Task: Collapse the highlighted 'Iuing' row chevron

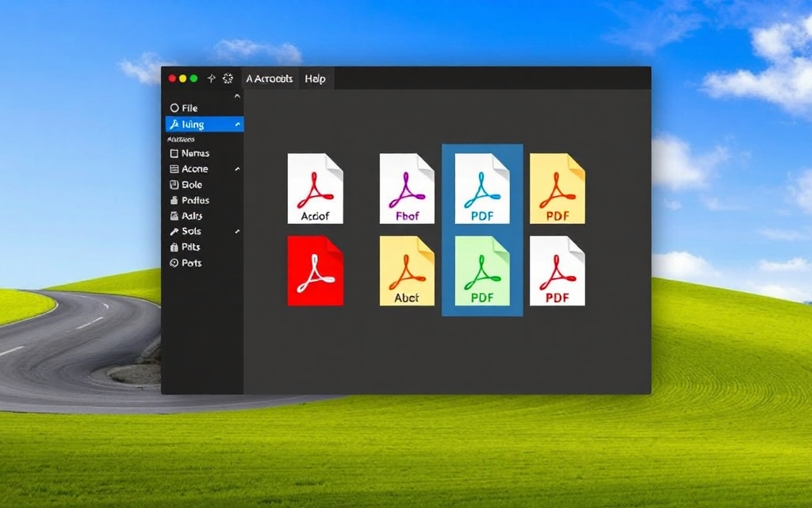Action: point(238,125)
